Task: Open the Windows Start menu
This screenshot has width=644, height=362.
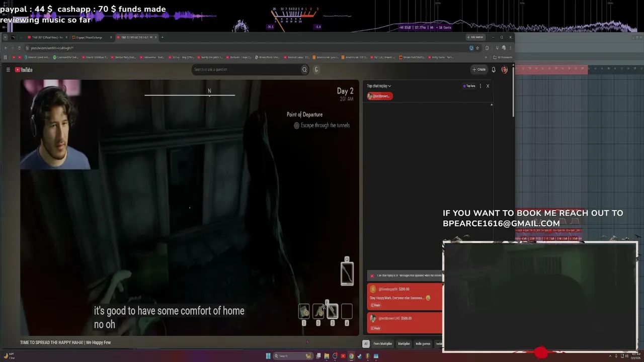Action: tap(268, 356)
